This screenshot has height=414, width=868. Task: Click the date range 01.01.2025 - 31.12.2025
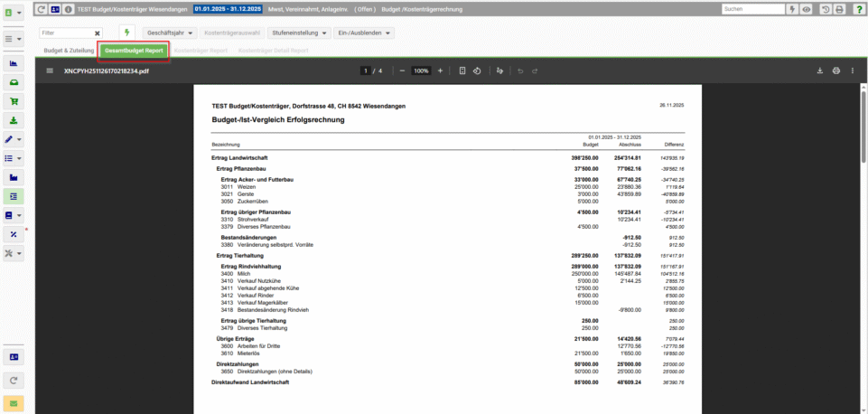(x=229, y=9)
